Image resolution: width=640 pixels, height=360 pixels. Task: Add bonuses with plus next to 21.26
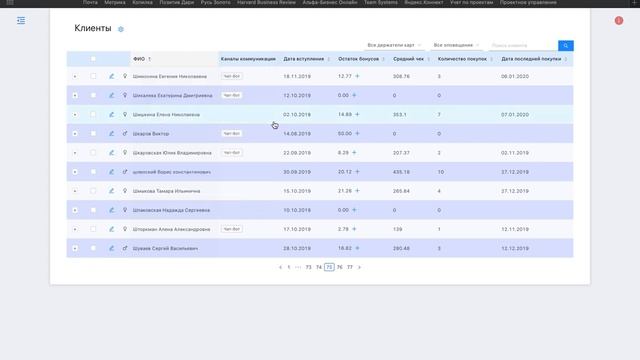357,191
